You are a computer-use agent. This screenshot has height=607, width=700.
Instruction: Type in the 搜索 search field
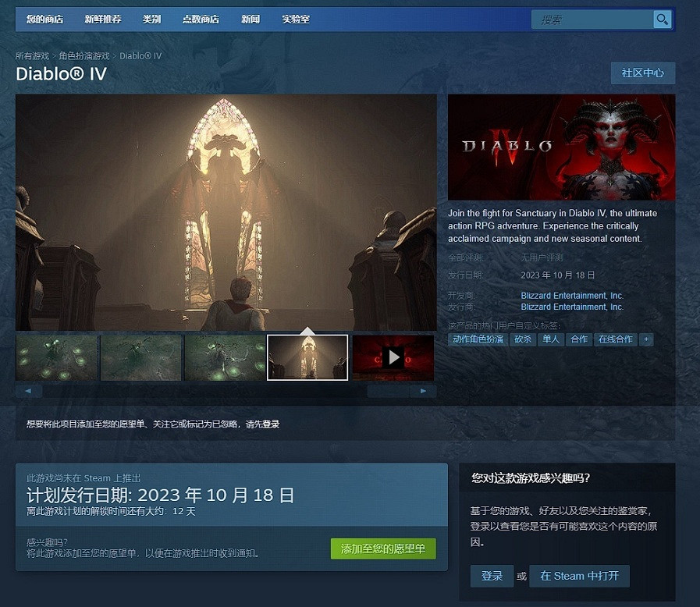point(592,20)
